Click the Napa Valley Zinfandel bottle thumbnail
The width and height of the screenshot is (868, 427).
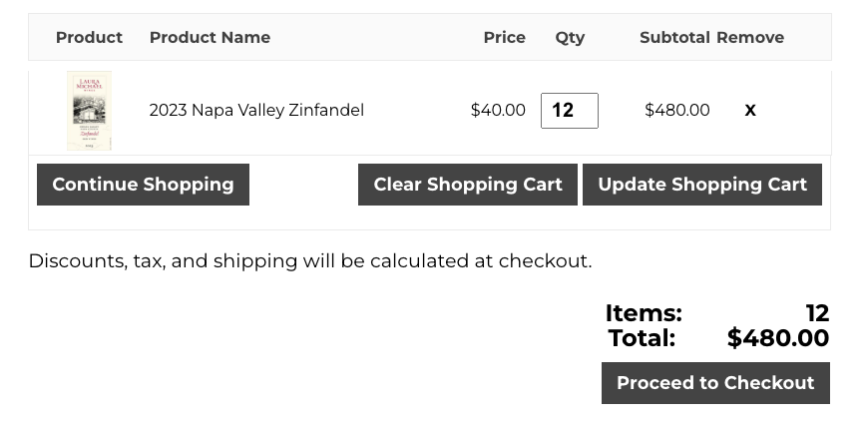point(89,111)
